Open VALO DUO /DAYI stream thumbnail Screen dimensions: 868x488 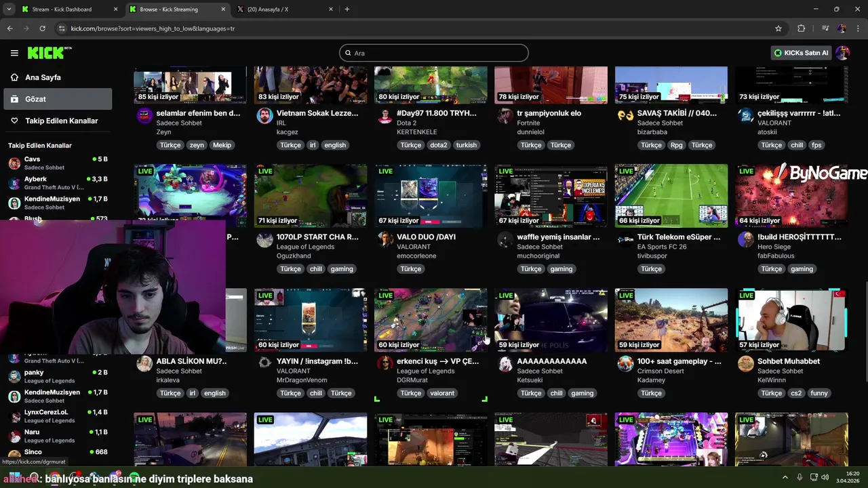click(431, 196)
